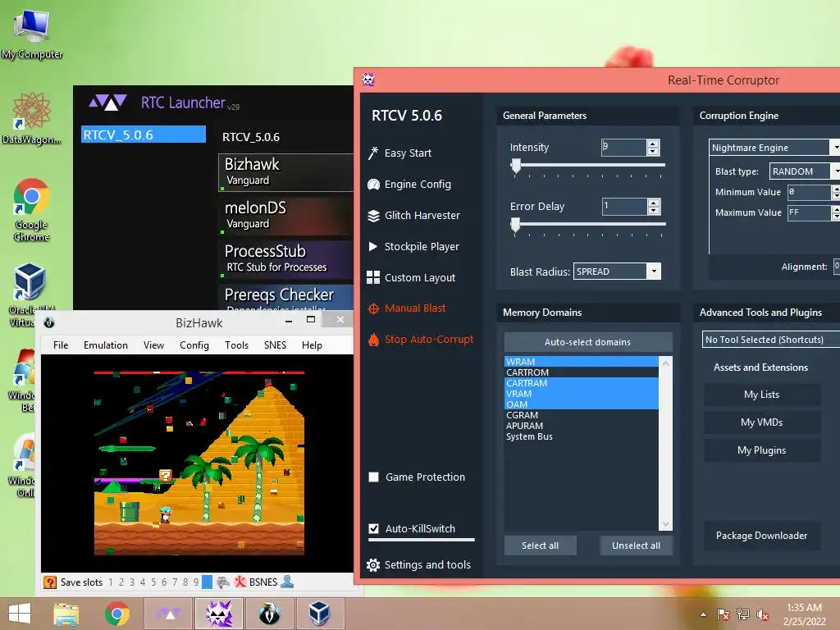The height and width of the screenshot is (630, 840).
Task: Trigger a Manual Blast
Action: 407,308
